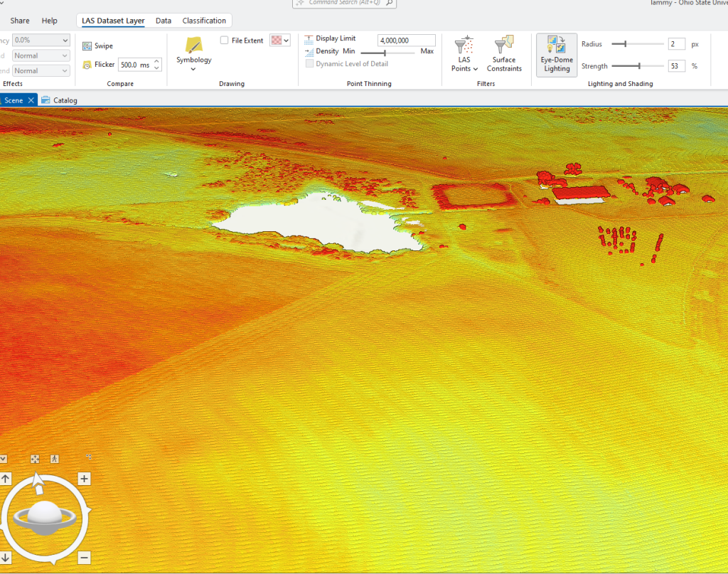
Task: Toggle Eye-Dome Lighting off
Action: [x=556, y=53]
